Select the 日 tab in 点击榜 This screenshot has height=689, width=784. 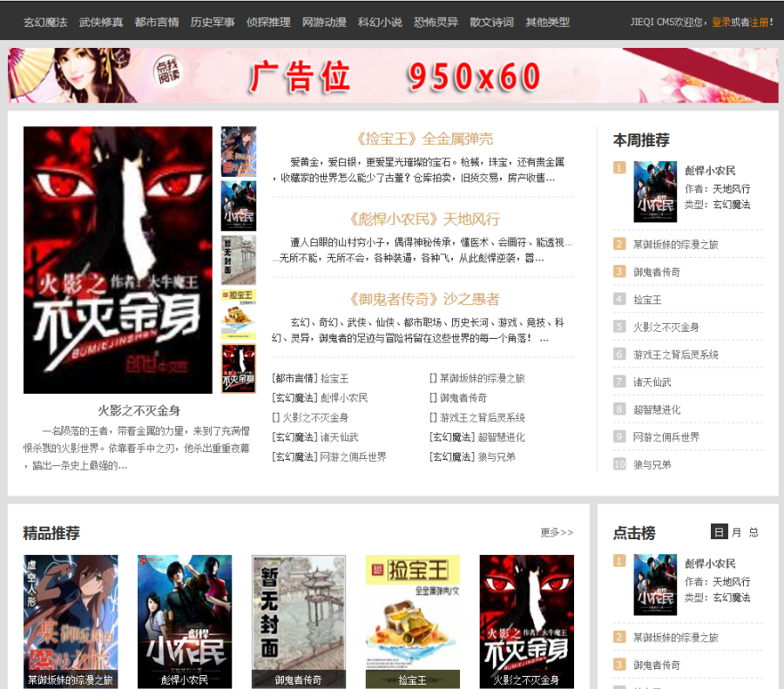click(x=719, y=533)
